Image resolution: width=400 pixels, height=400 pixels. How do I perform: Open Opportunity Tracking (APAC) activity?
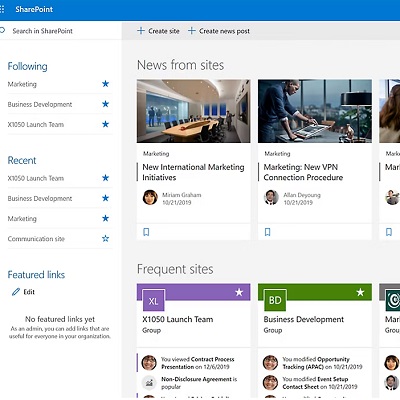tap(322, 363)
